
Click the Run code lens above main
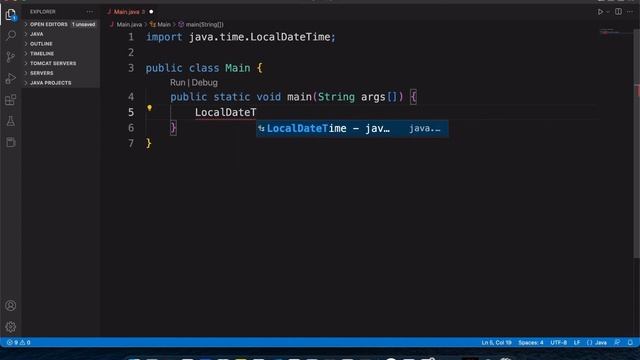(178, 82)
